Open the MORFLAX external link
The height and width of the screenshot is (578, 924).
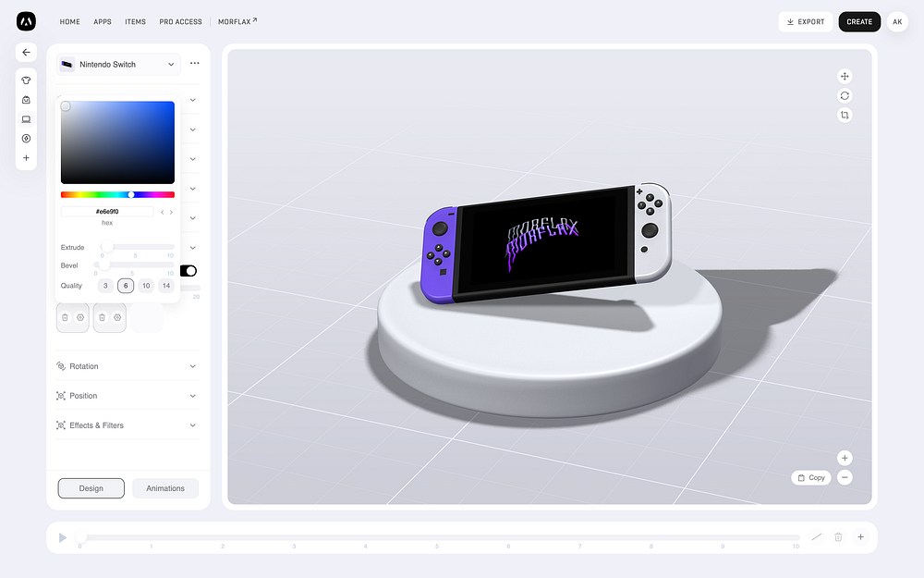[237, 22]
